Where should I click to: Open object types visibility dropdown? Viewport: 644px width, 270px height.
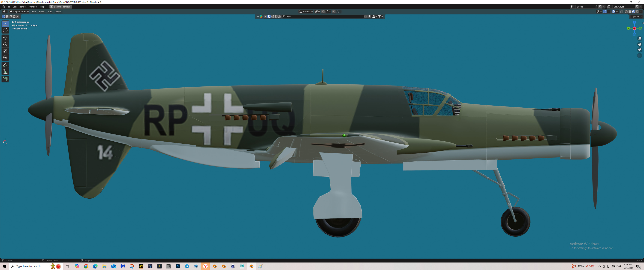(x=599, y=12)
